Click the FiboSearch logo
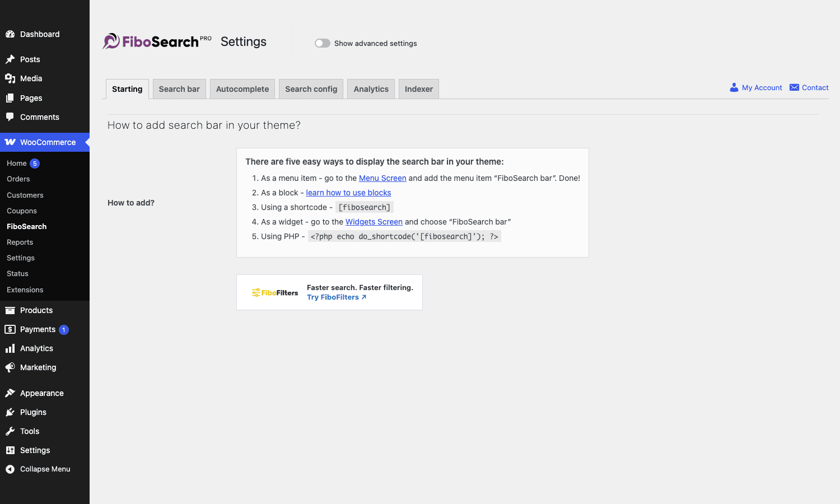Image resolution: width=840 pixels, height=504 pixels. (157, 41)
